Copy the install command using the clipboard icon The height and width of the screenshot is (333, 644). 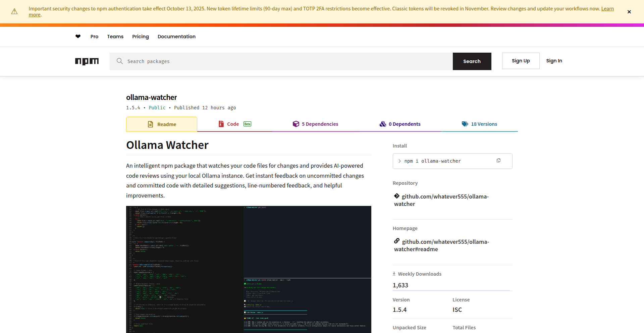pyautogui.click(x=499, y=161)
